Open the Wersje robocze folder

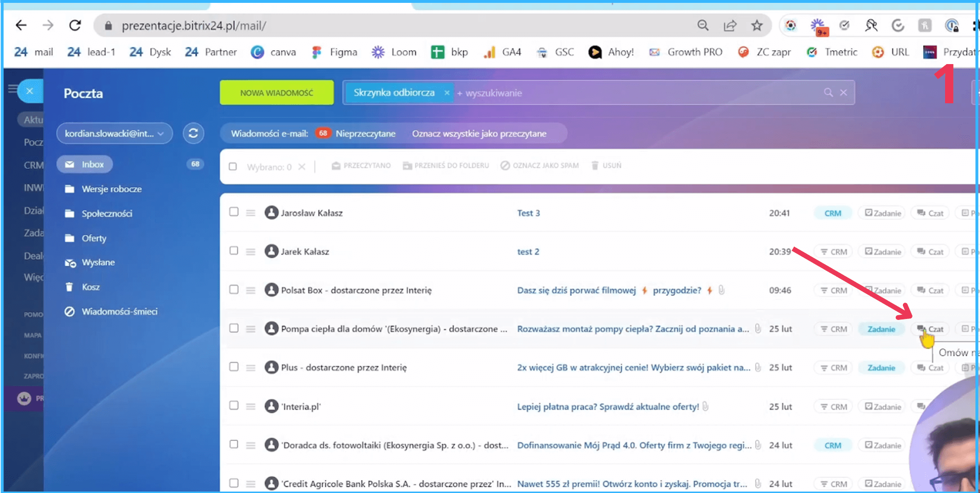[x=111, y=189]
